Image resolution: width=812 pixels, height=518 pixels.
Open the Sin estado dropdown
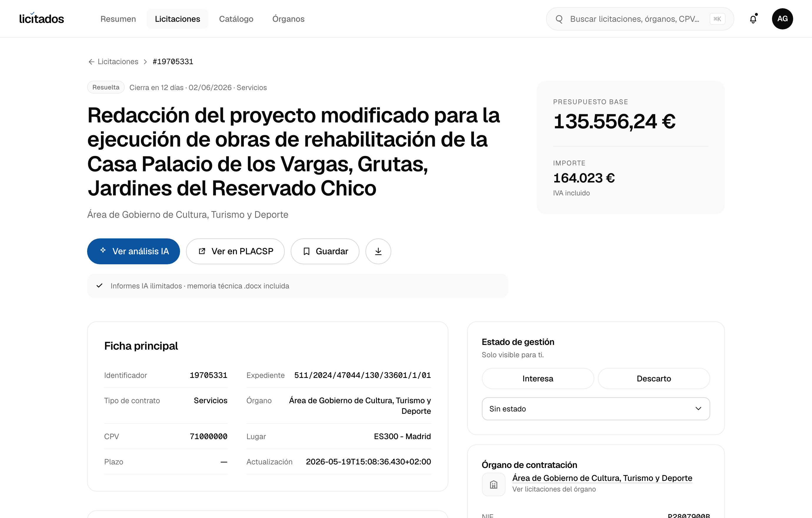coord(595,409)
